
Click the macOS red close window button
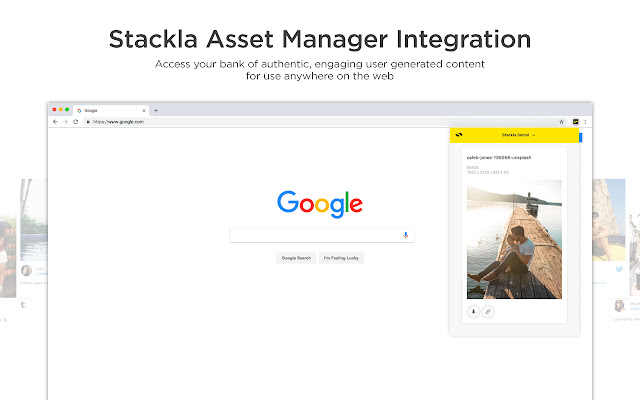point(54,109)
